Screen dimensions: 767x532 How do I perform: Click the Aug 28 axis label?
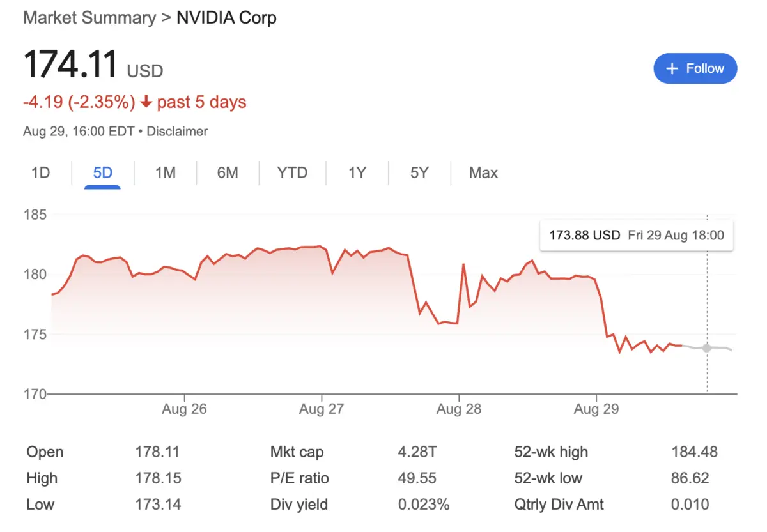pyautogui.click(x=458, y=409)
